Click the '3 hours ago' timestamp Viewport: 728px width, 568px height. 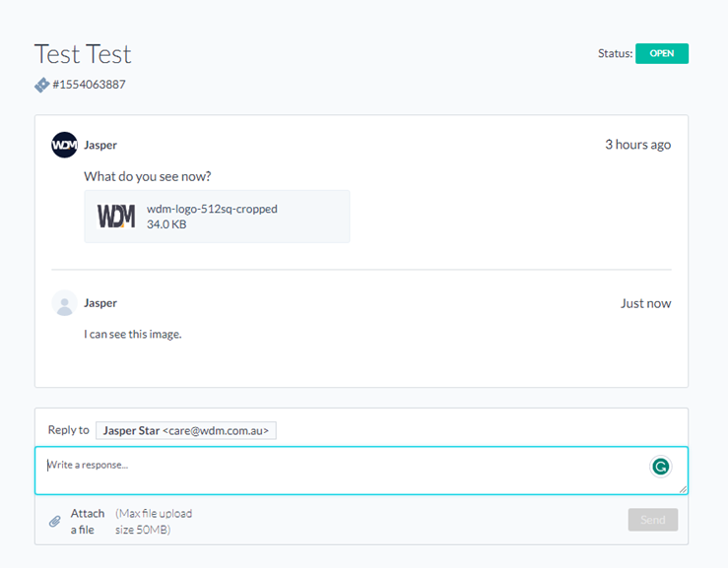[x=637, y=145]
